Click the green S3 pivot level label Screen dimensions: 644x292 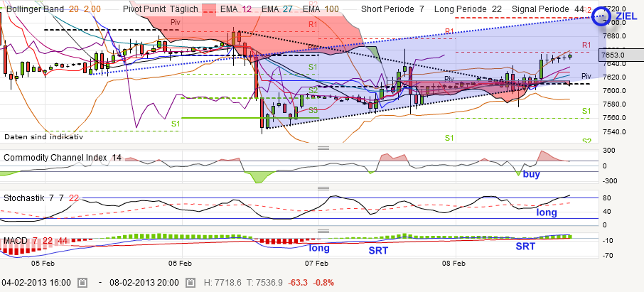[x=313, y=110]
